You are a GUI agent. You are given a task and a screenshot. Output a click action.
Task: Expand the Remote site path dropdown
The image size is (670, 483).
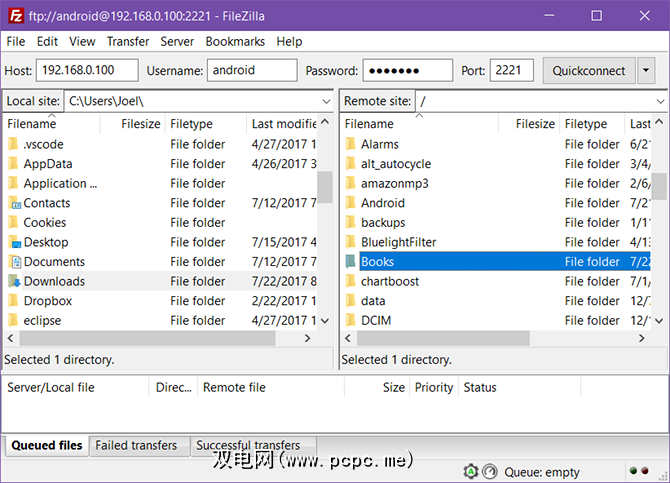coord(660,101)
